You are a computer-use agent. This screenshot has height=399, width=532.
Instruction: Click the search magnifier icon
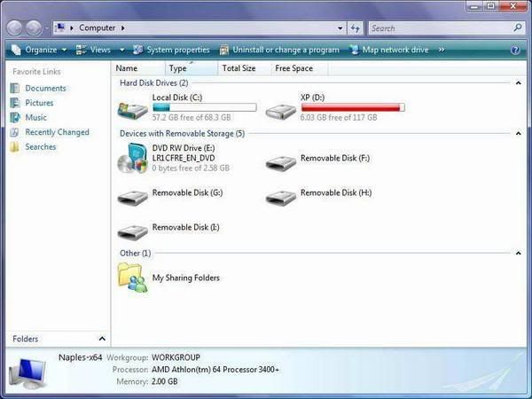point(518,27)
